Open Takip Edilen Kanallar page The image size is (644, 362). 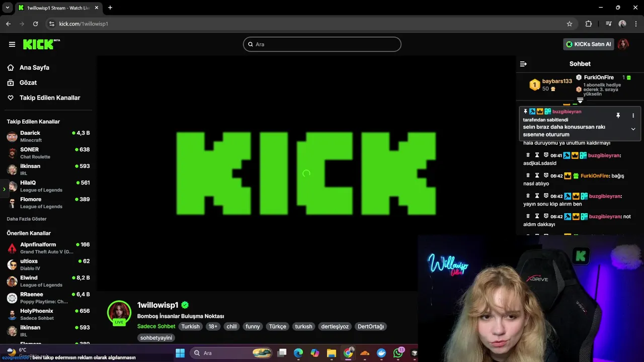click(x=50, y=98)
